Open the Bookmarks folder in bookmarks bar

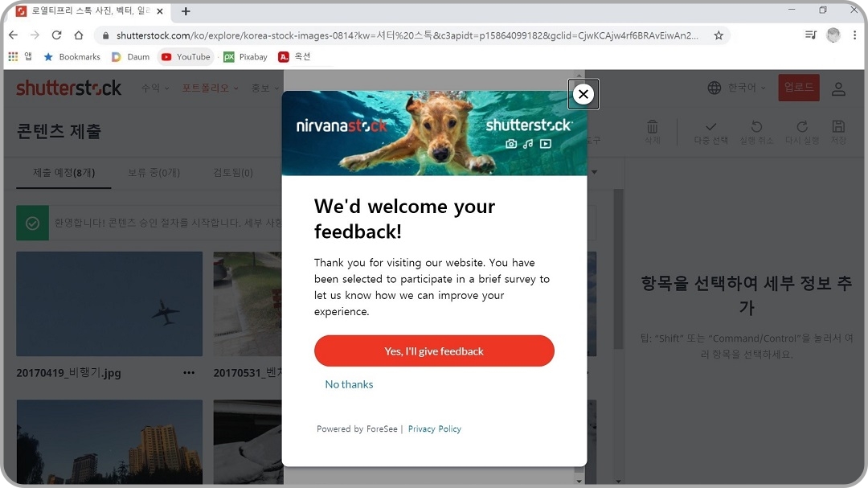click(72, 56)
